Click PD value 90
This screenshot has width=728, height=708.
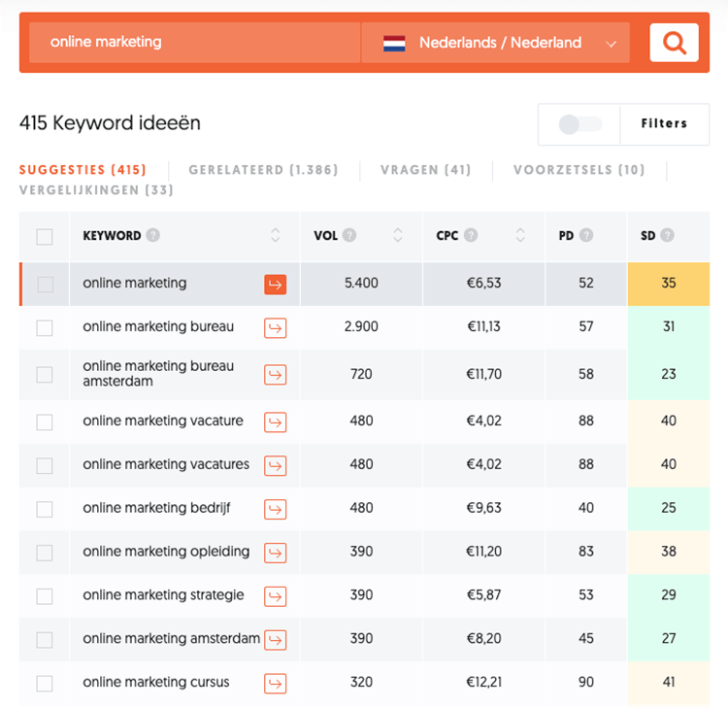586,682
